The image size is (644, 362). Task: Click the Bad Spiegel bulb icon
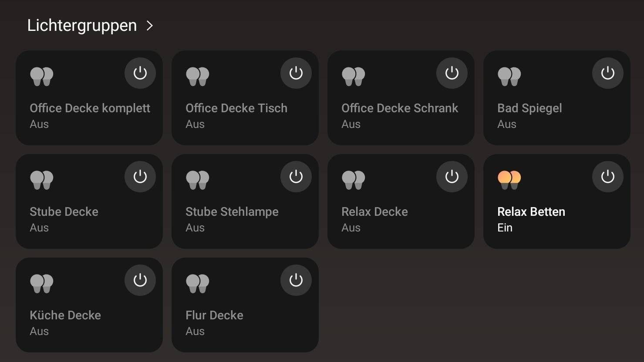tap(509, 77)
